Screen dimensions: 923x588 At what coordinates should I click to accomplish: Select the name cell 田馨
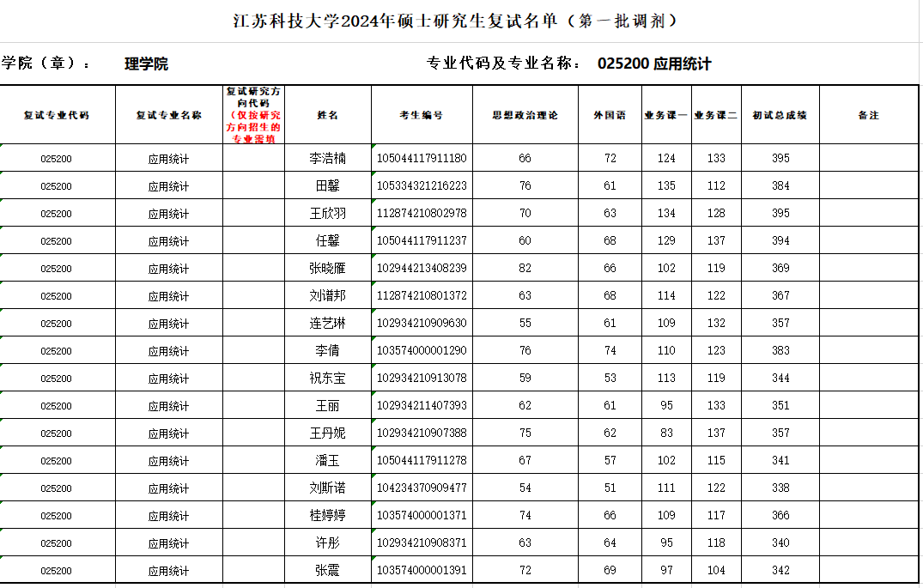click(328, 186)
